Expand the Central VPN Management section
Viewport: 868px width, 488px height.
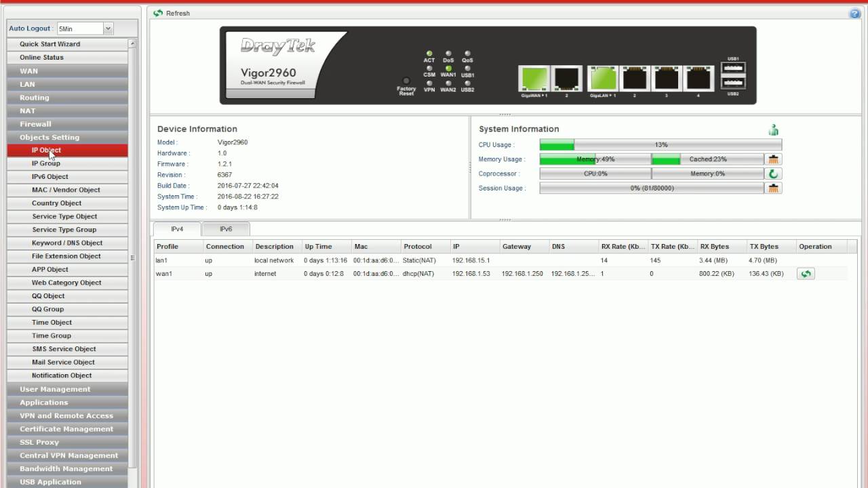coord(67,455)
